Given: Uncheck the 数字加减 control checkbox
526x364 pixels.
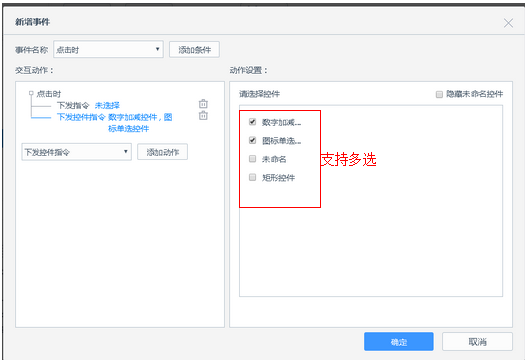Looking at the screenshot, I should pyautogui.click(x=252, y=121).
